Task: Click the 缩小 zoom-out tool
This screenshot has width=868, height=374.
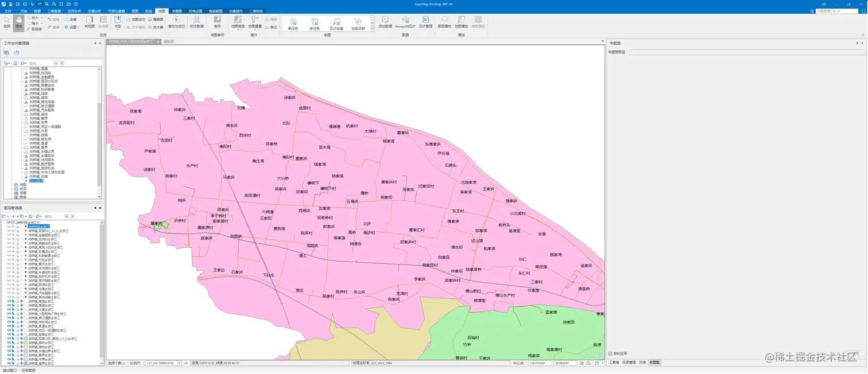Action: tap(32, 24)
